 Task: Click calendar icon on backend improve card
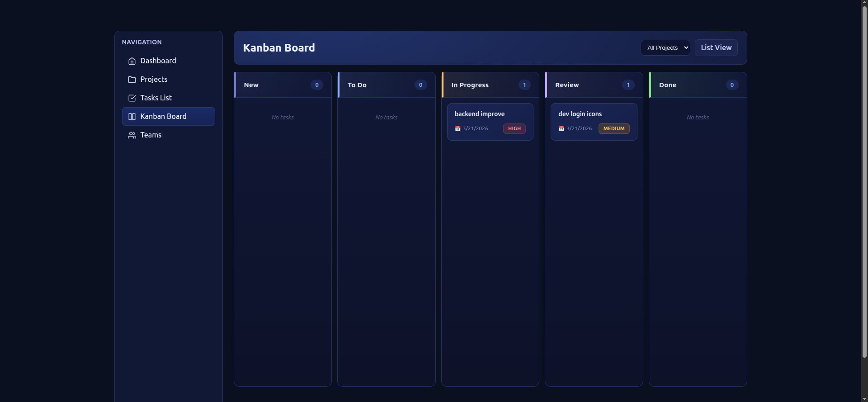coord(458,128)
